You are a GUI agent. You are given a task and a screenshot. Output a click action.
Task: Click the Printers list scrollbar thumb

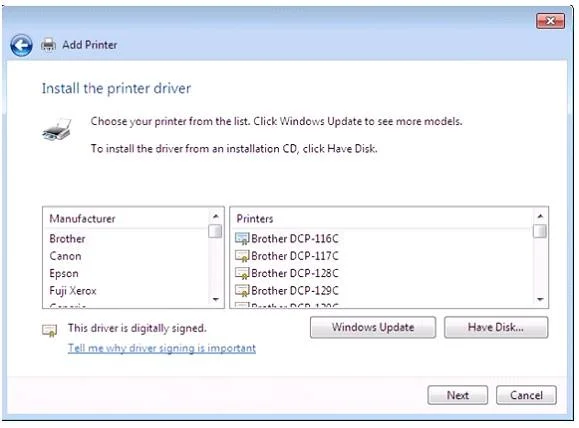click(x=540, y=232)
